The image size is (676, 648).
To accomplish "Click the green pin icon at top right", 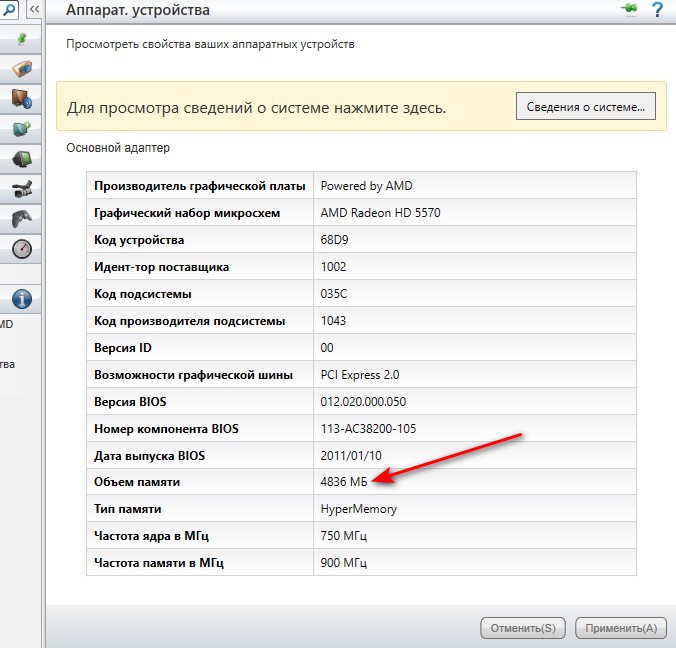I will point(631,9).
